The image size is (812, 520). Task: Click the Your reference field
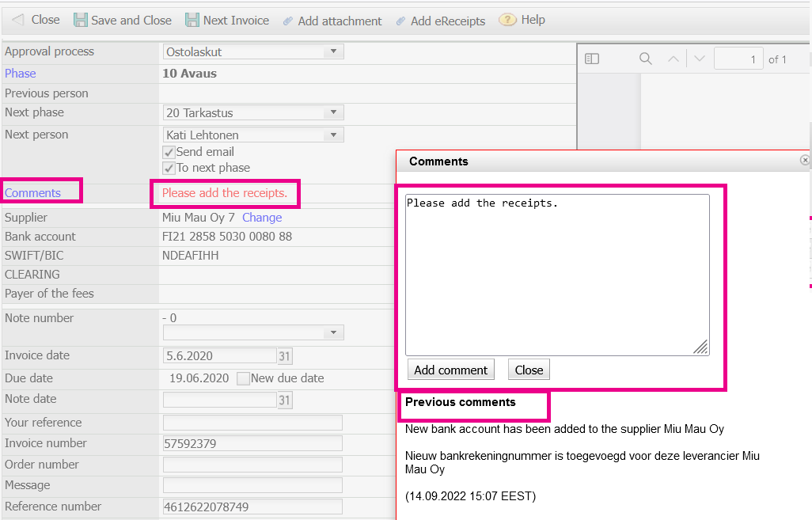[252, 423]
